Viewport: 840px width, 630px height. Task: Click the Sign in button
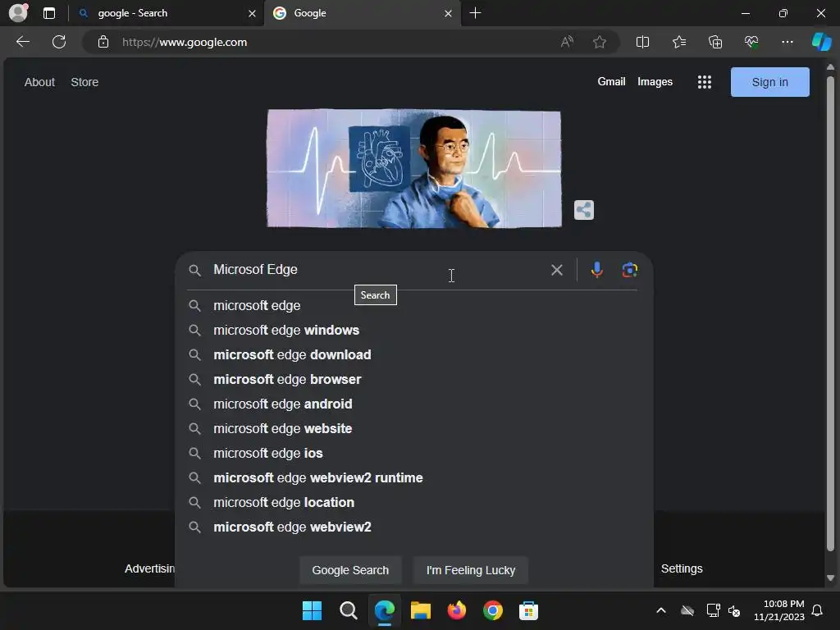coord(769,82)
